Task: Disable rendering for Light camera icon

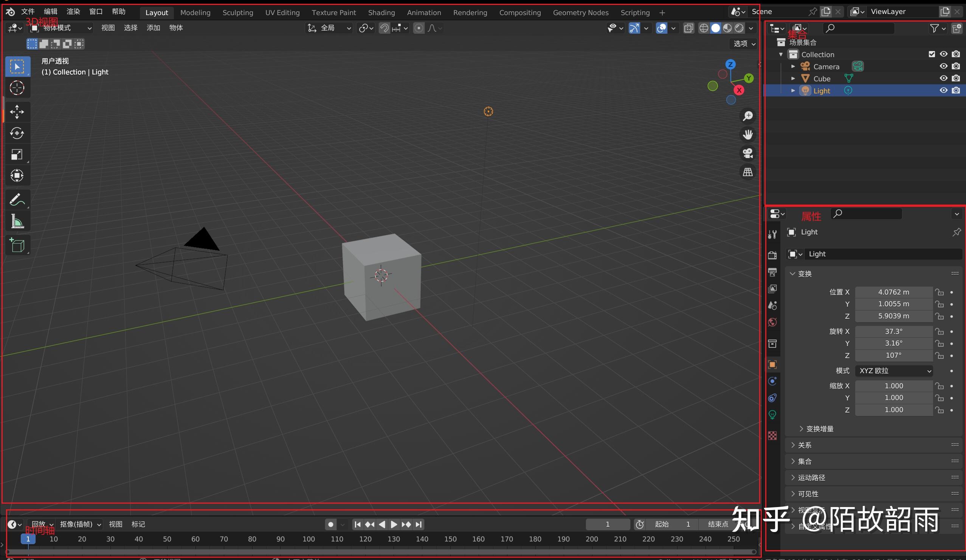Action: [956, 90]
